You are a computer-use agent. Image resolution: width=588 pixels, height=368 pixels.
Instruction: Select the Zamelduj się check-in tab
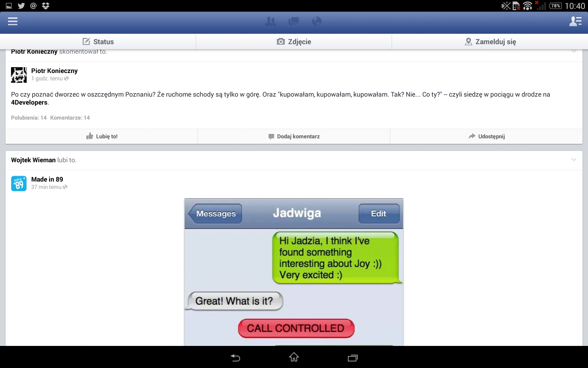490,42
